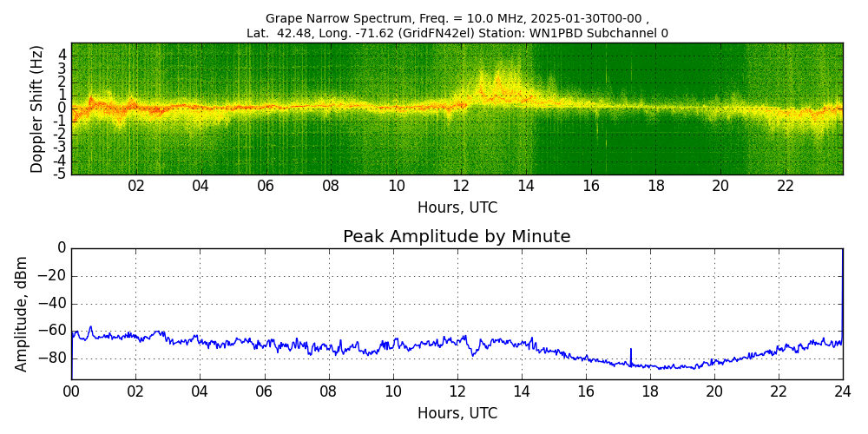Click the 24 hour tick on amplitude plot
The image size is (868, 434).
[843, 391]
